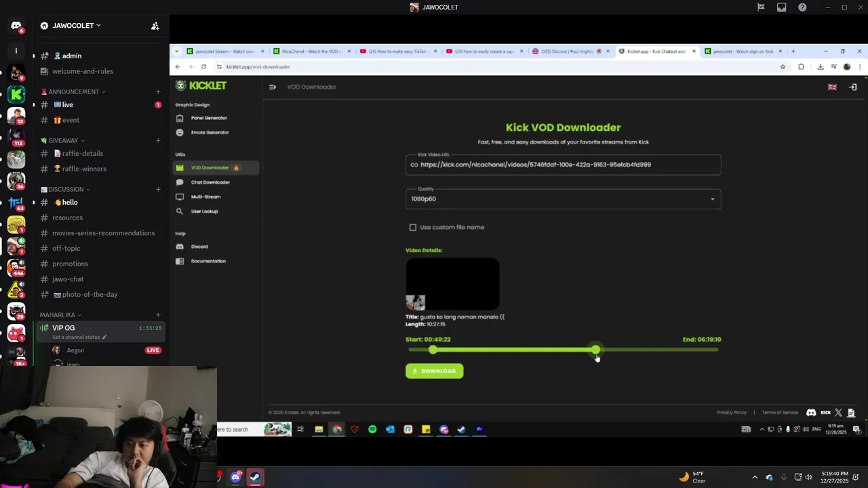Click the Kick Video URL field
This screenshot has width=868, height=488.
coord(563,165)
